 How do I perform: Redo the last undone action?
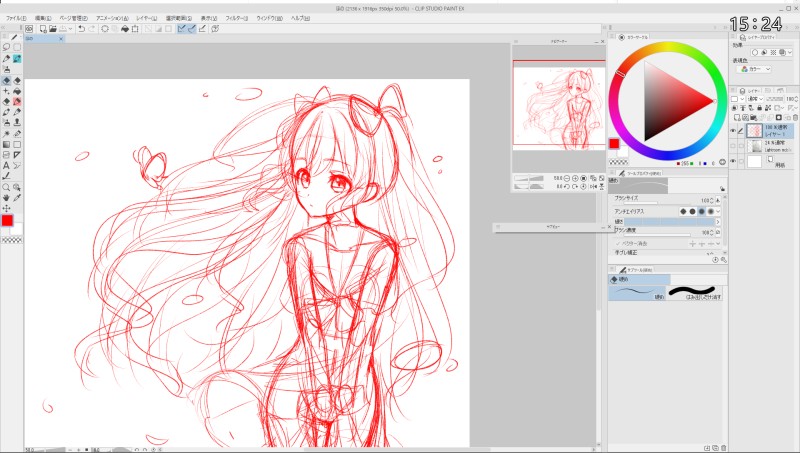point(92,29)
